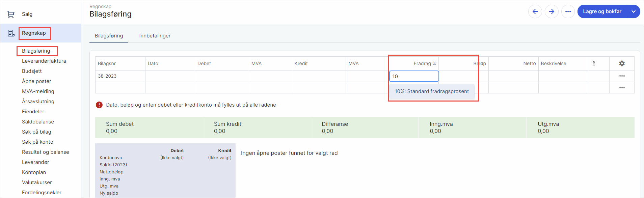Click the Regnskap ledger icon in sidebar
Screen dimensions: 644x198
pyautogui.click(x=11, y=33)
